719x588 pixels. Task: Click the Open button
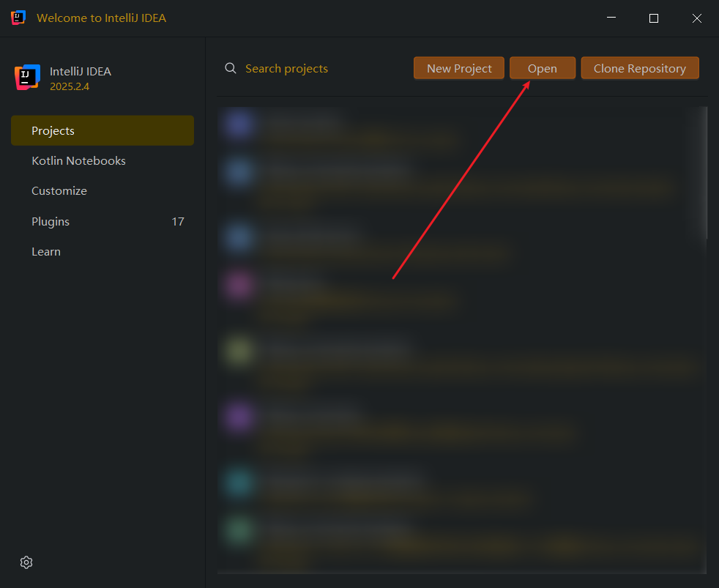pos(543,68)
